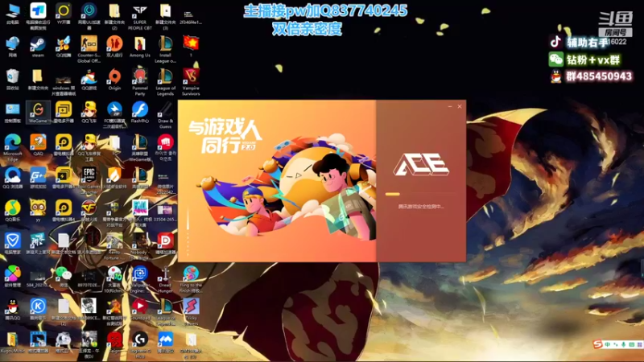
Task: Open Counter-Strike Global Offensive shortcut
Action: [89, 49]
